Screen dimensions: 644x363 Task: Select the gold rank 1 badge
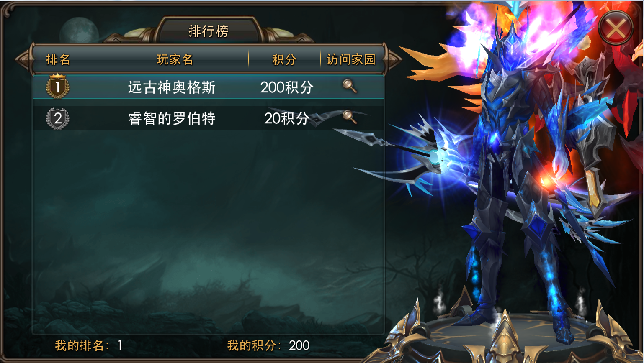pos(57,86)
